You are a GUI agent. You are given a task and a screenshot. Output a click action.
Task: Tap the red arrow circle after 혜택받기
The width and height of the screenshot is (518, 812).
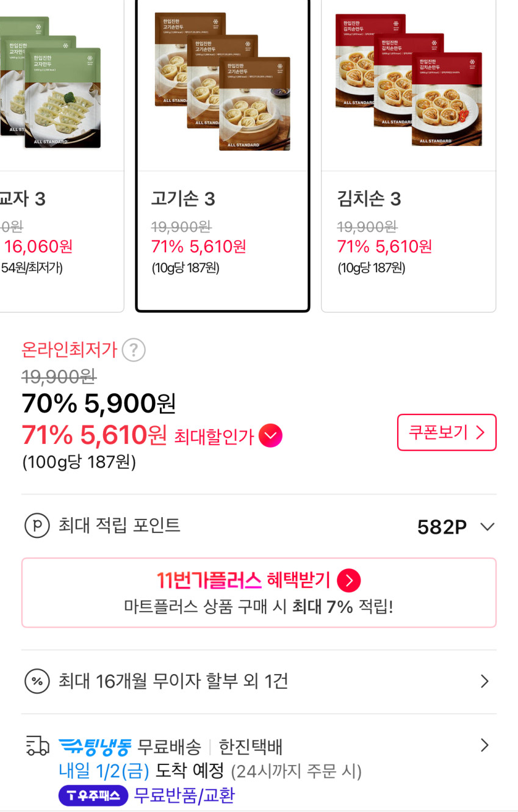348,580
